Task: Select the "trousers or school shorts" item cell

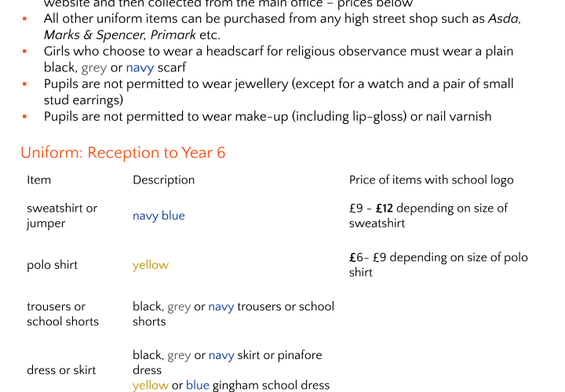Action: pyautogui.click(x=62, y=314)
